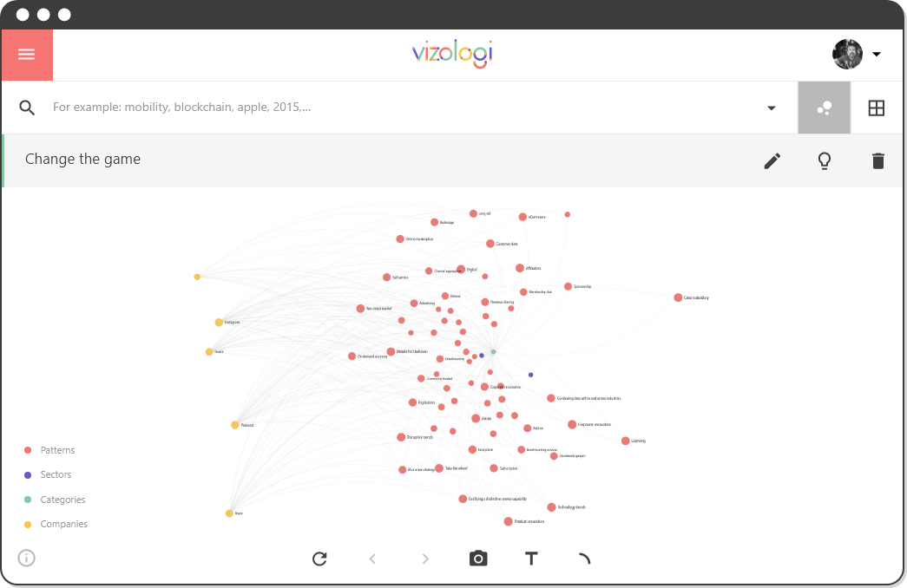Viewport: 907px width, 588px height.
Task: Open the user profile dropdown arrow
Action: pyautogui.click(x=877, y=55)
